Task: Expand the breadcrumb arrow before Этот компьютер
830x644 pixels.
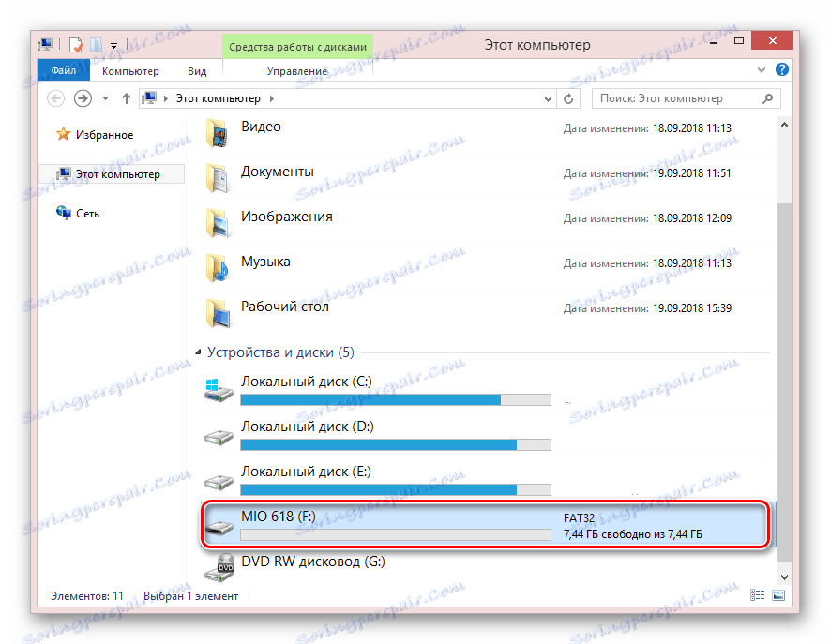Action: pos(166,98)
